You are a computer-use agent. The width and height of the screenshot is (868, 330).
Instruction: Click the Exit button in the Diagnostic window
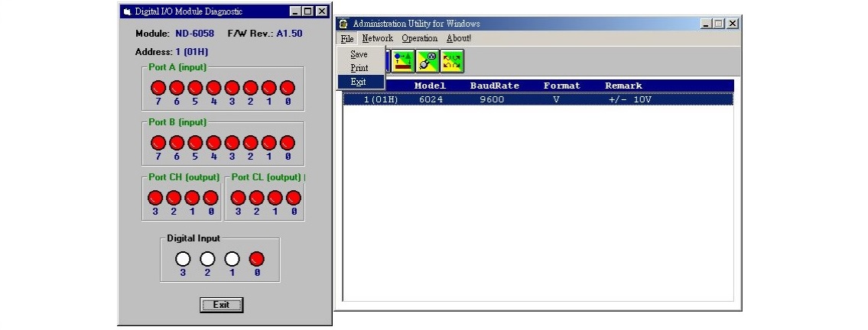(222, 305)
